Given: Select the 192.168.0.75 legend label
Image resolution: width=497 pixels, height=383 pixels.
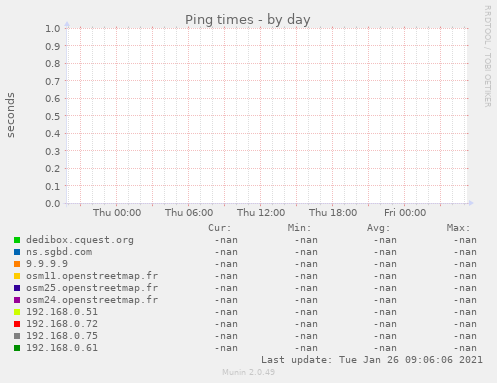Looking at the screenshot, I should (x=62, y=336).
